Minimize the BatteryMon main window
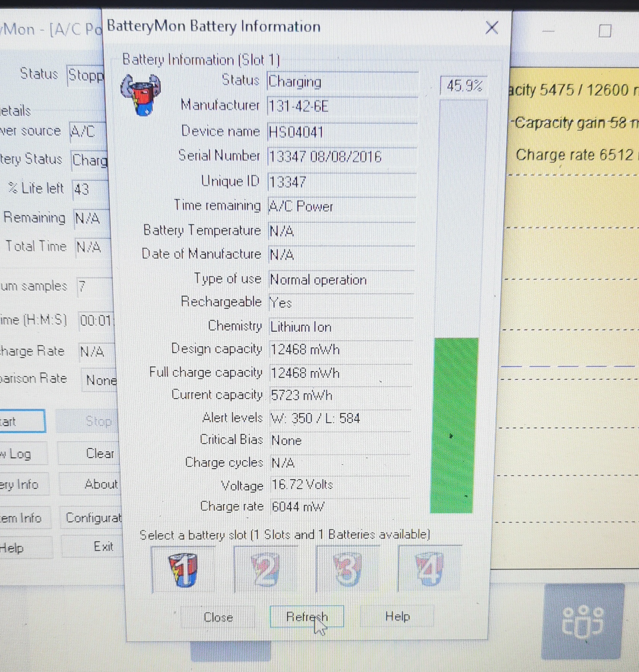 pos(548,31)
